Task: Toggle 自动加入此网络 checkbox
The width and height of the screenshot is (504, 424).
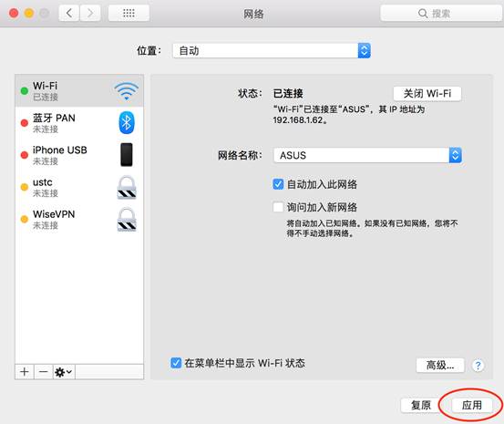Action: coord(278,184)
